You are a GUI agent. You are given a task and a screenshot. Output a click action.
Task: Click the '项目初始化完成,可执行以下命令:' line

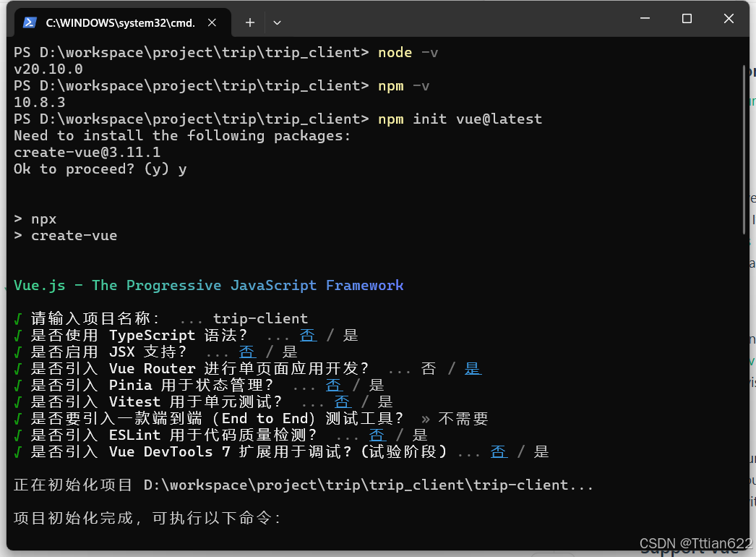click(x=147, y=519)
